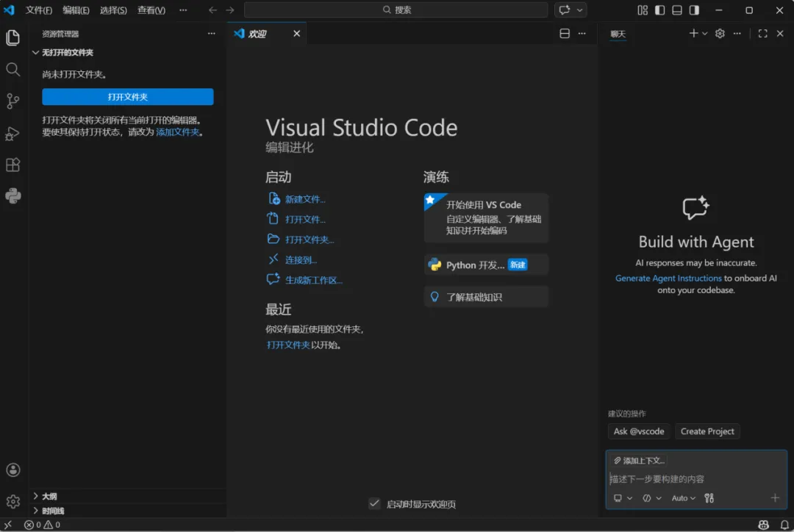
Task: Open the Auto model dropdown
Action: tap(683, 498)
